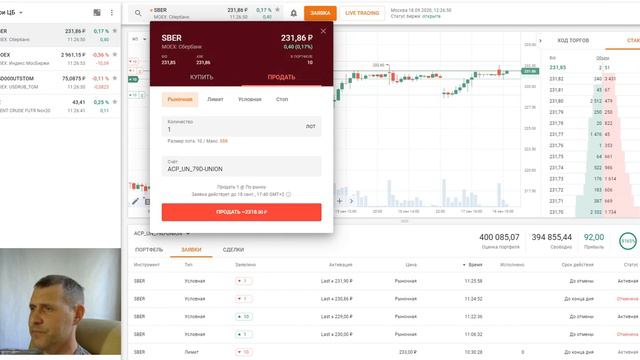Screen dimensions: 640x360
Task: Toggle favorite star on 2 961,15 index row
Action: coord(115,55)
